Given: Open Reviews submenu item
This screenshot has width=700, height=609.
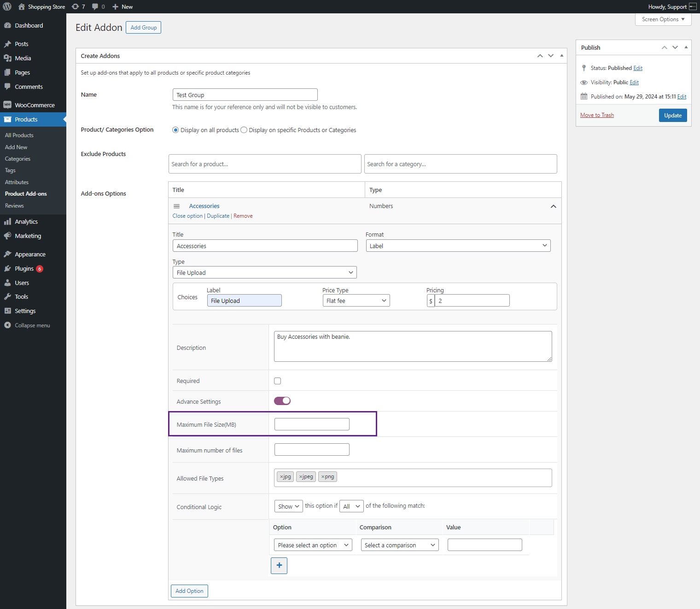Looking at the screenshot, I should pos(14,206).
